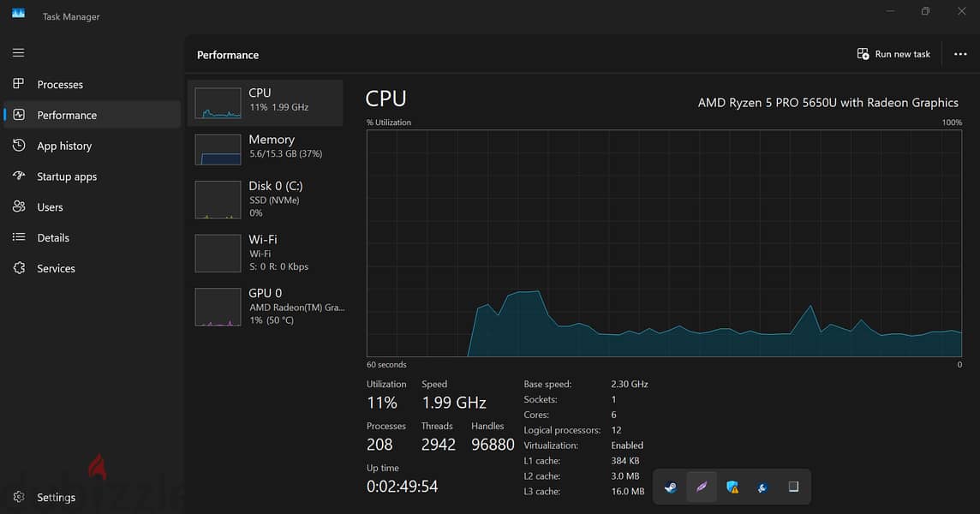Click the up time value 0:02:49:54
The height and width of the screenshot is (514, 980).
[x=402, y=487]
